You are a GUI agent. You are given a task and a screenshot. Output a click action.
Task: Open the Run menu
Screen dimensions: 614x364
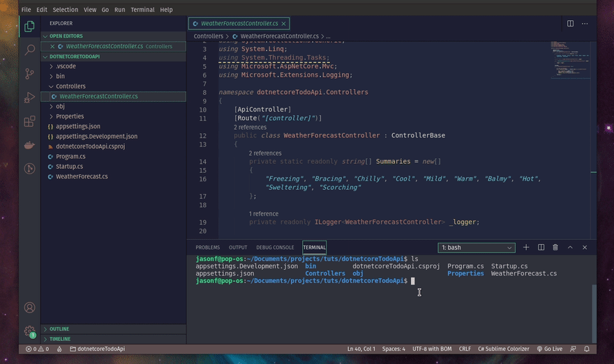(x=120, y=10)
